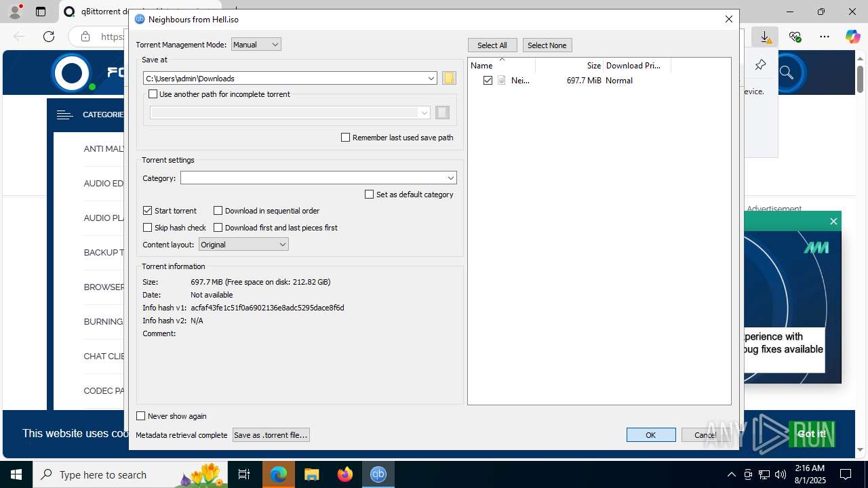Open File Explorer from the taskbar
The image size is (868, 488).
(311, 474)
